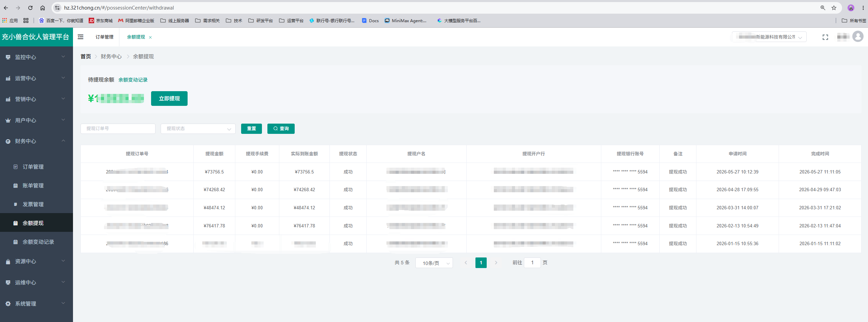
Task: Expand the 监控中心 sidebar menu
Action: point(36,57)
